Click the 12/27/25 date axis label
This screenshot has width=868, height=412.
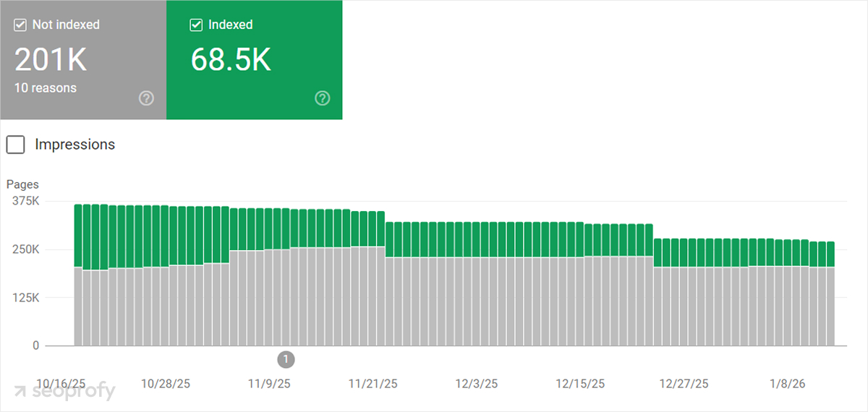click(x=684, y=383)
